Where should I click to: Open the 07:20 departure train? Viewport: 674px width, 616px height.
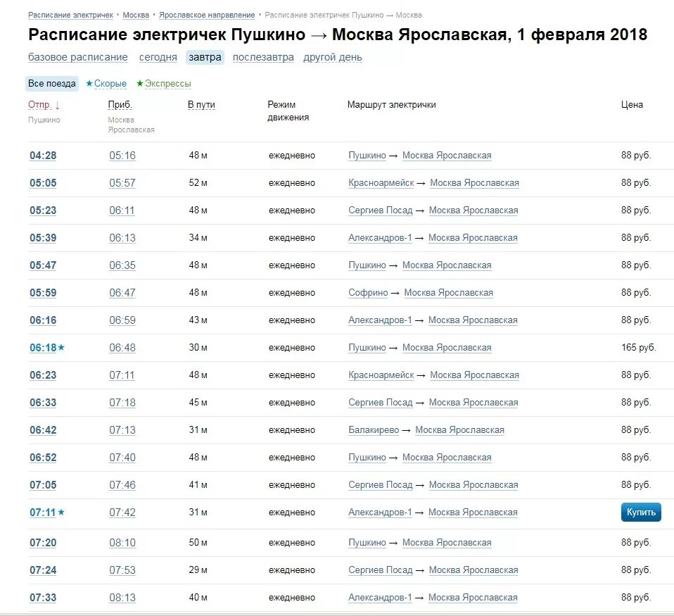(43, 543)
